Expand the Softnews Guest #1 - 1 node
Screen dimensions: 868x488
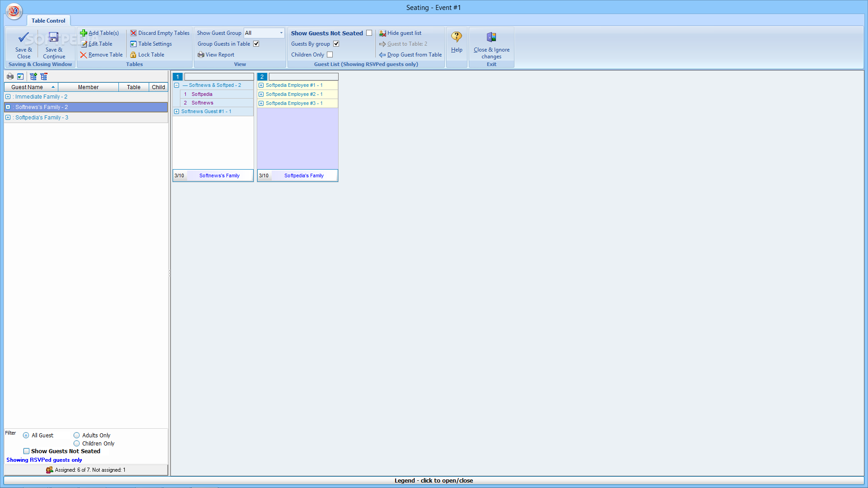[x=177, y=111]
